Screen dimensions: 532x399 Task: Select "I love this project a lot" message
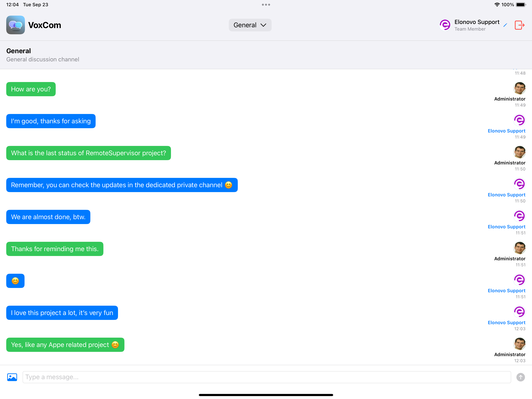(x=62, y=313)
